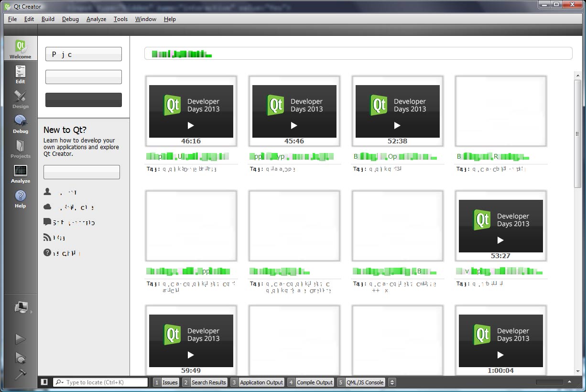
Task: Open the Window menu
Action: [x=145, y=19]
